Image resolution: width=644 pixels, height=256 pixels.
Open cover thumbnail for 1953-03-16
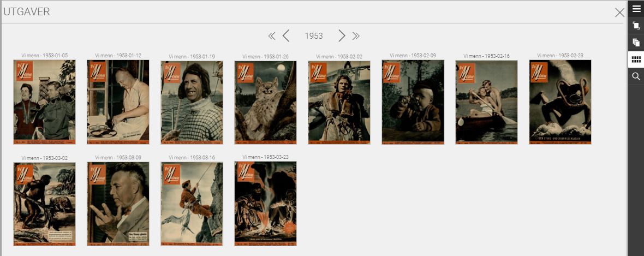coord(192,204)
